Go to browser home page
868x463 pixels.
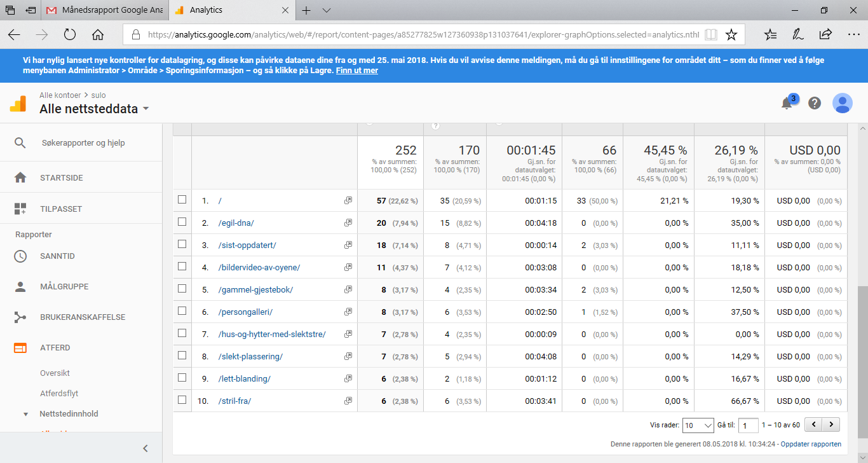[98, 34]
